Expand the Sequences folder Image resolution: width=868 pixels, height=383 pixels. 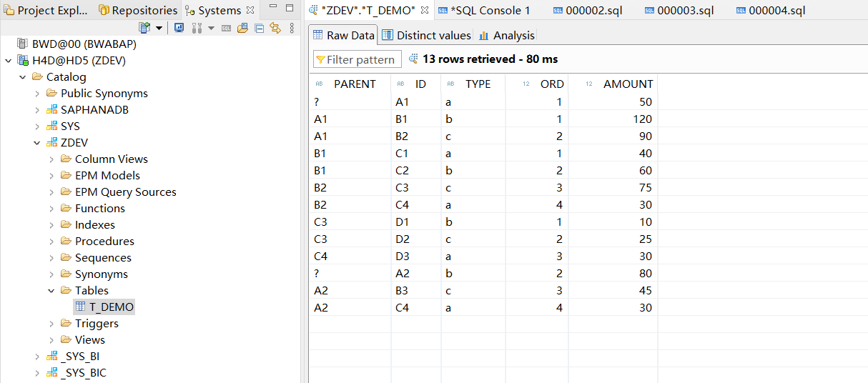tap(51, 258)
